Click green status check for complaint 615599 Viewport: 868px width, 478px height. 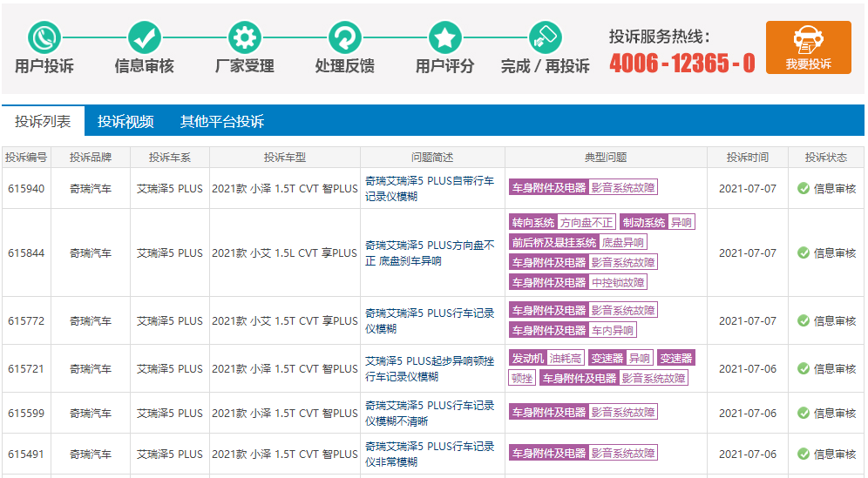pyautogui.click(x=804, y=414)
